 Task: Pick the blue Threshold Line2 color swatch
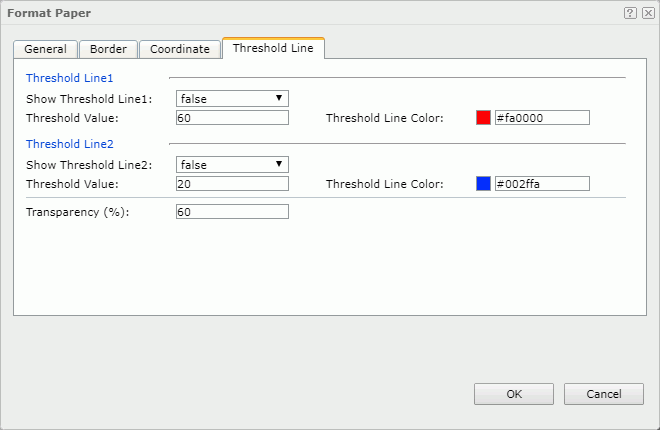483,184
